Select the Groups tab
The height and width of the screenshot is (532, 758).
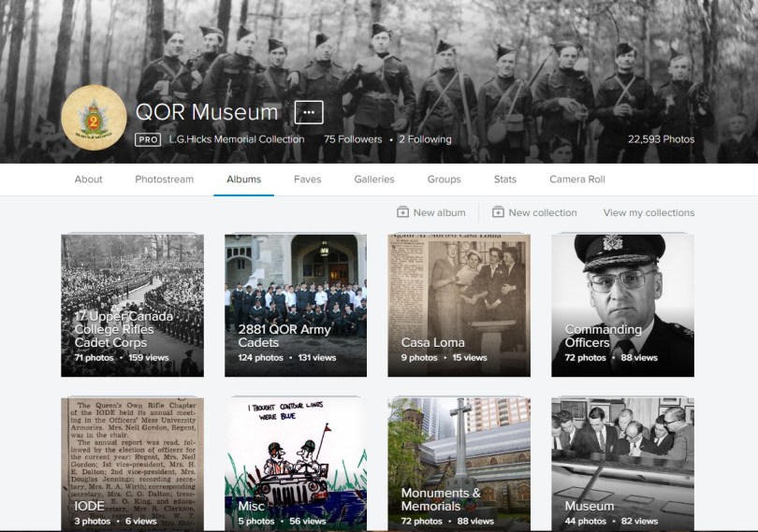tap(444, 180)
